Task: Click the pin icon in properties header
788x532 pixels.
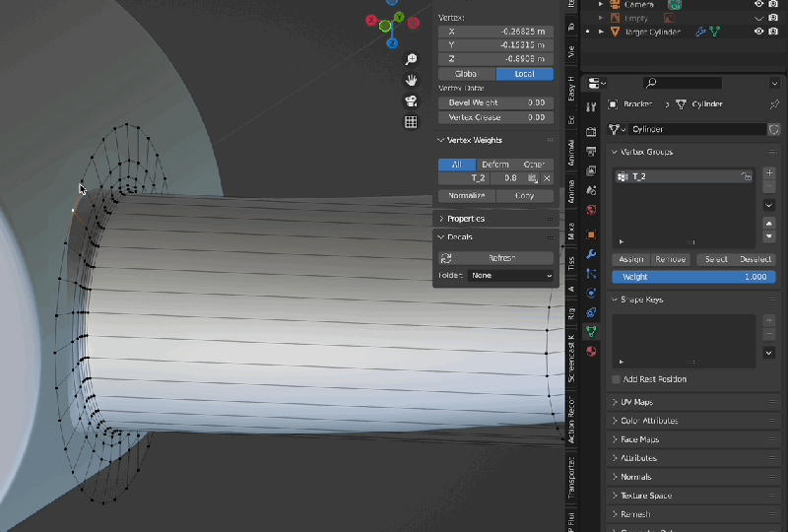Action: coord(774,104)
